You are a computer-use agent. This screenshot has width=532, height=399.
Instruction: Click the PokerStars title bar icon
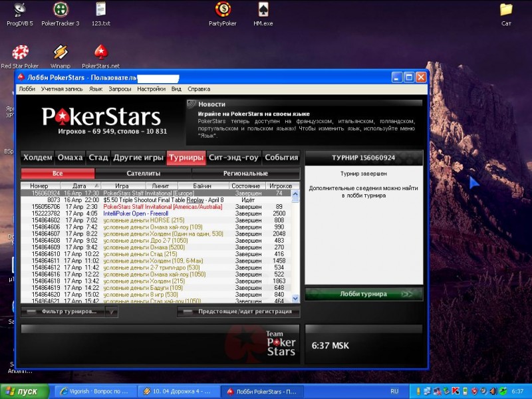tap(21, 77)
